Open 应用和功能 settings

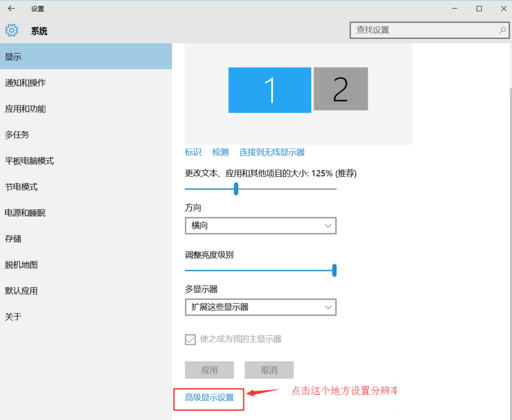86,109
